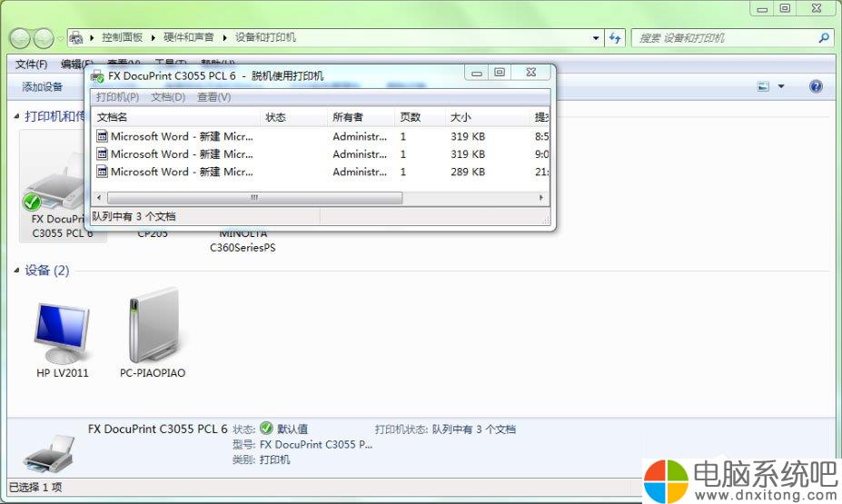Click queue horizontal scrollbar right arrow
The height and width of the screenshot is (504, 842).
click(540, 198)
